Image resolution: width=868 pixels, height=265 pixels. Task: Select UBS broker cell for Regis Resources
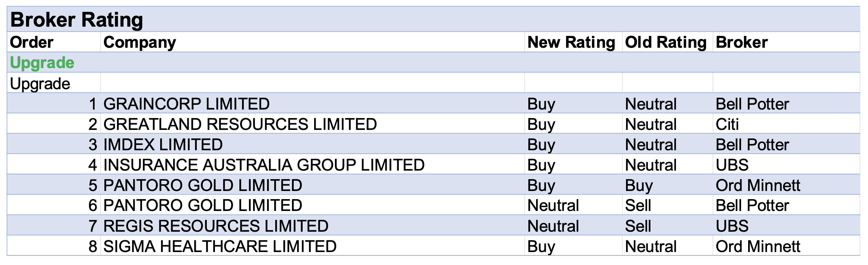coord(732,226)
